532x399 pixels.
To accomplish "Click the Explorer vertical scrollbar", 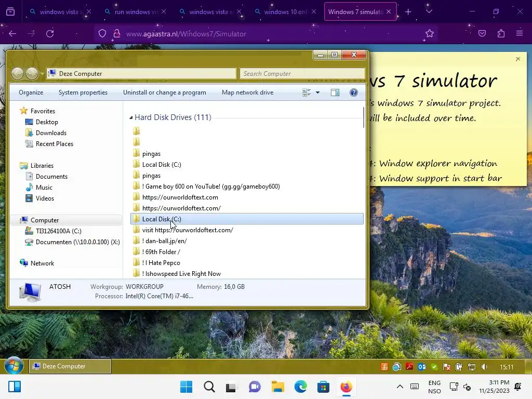I will click(x=364, y=117).
